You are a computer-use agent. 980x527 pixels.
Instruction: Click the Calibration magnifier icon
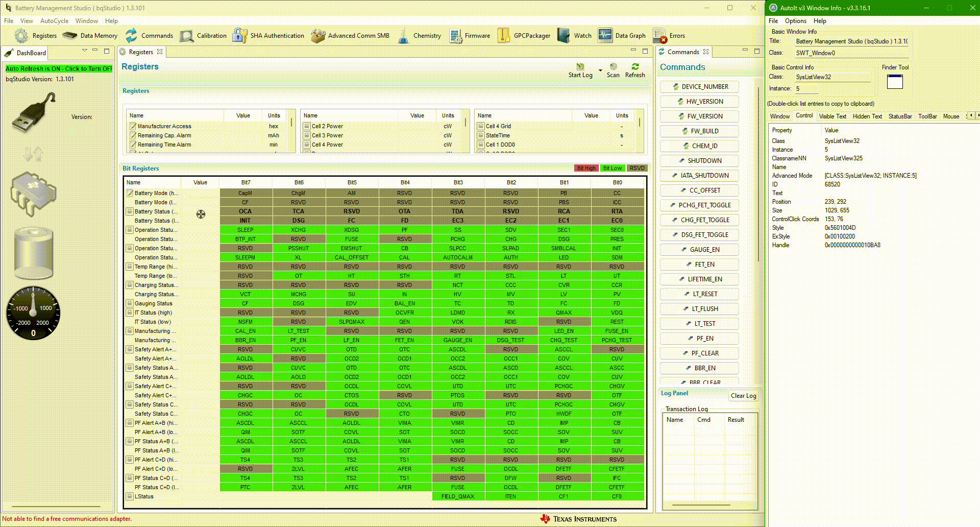187,36
